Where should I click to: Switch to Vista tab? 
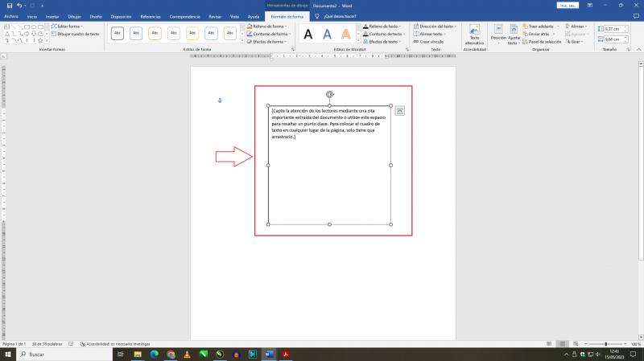(x=234, y=17)
